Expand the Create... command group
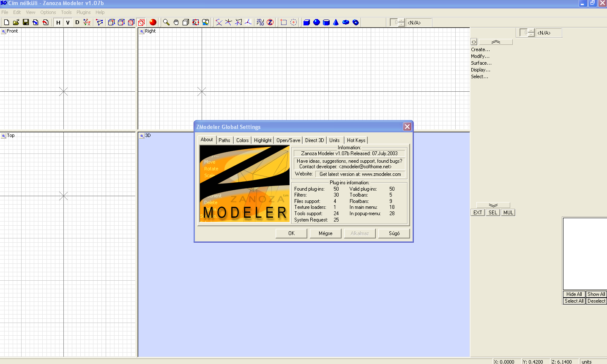The height and width of the screenshot is (364, 607). point(481,49)
